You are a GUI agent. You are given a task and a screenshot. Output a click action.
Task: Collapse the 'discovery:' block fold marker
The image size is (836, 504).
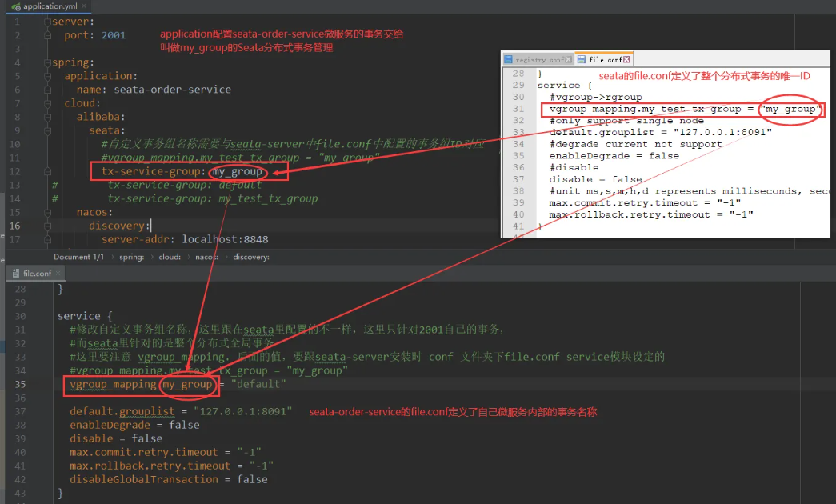[x=47, y=226]
